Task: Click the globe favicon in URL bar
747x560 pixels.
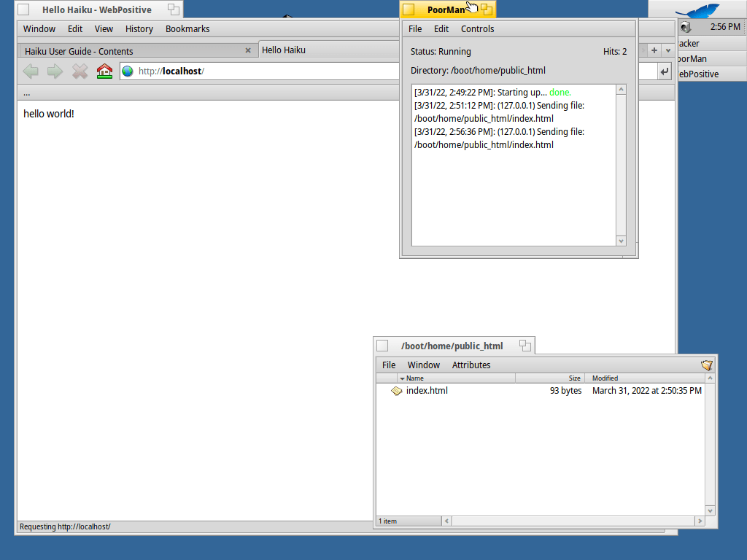Action: click(128, 71)
